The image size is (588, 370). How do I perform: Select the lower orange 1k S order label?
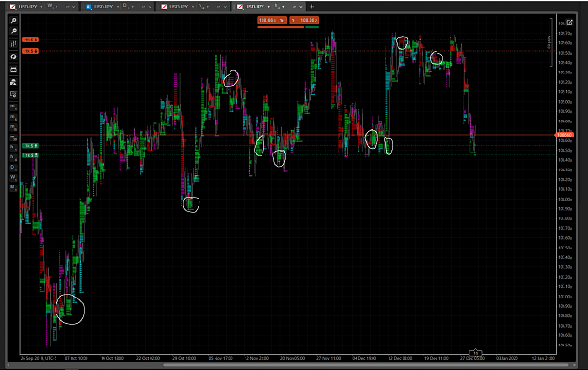pos(29,51)
